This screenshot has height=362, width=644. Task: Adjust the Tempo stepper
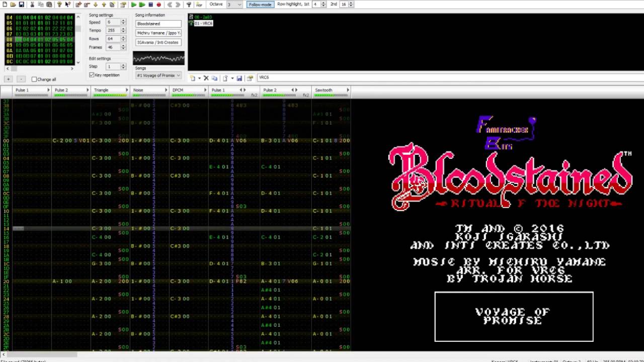(x=123, y=30)
